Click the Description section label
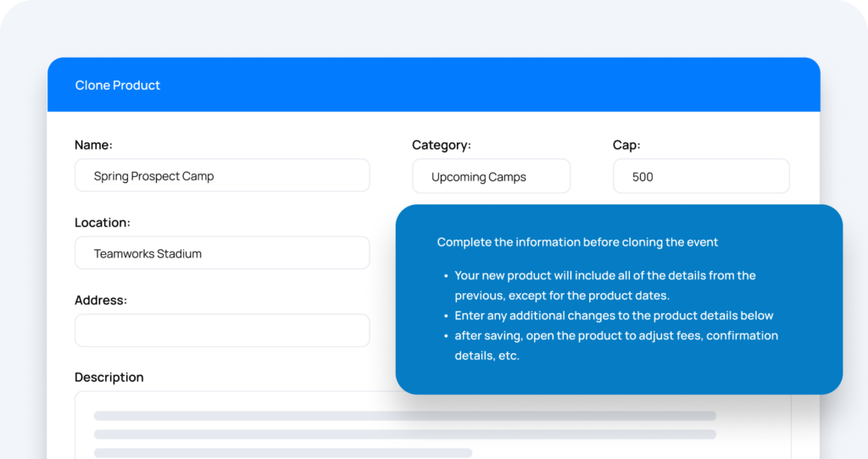The height and width of the screenshot is (459, 868). click(109, 377)
